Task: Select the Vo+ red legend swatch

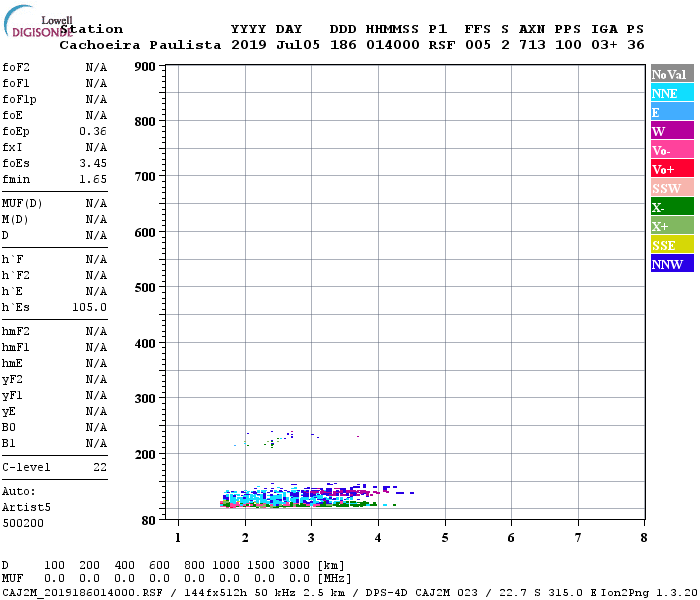Action: (x=672, y=168)
